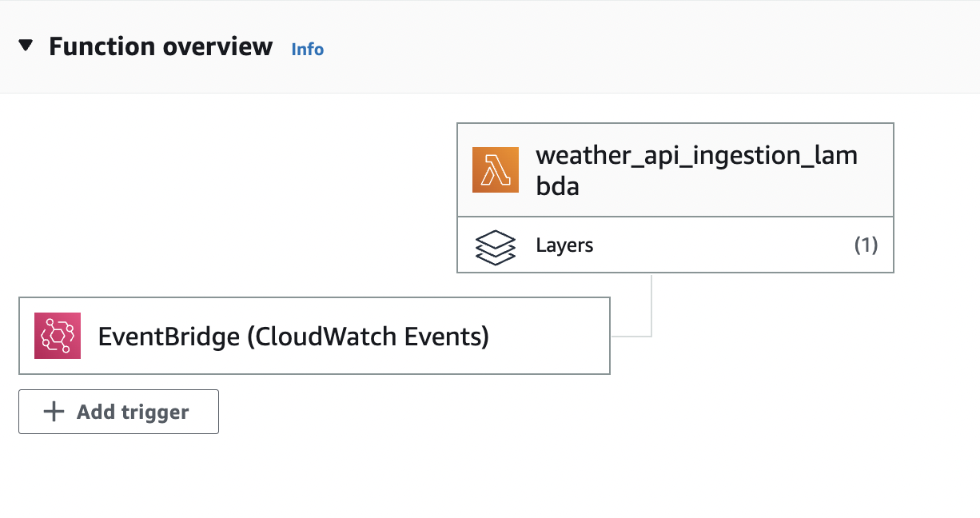980x518 pixels.
Task: Click the Add trigger button
Action: click(118, 411)
